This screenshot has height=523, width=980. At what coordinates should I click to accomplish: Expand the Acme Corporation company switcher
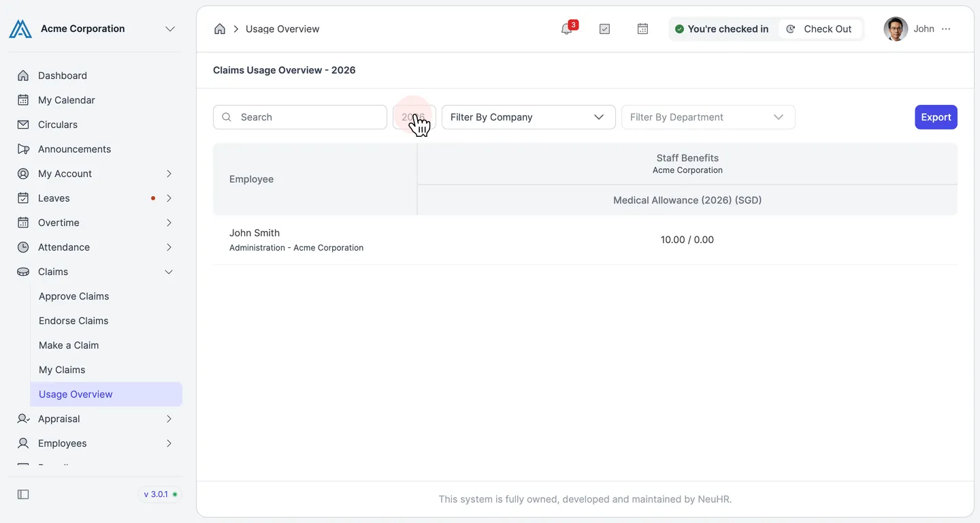click(x=170, y=29)
